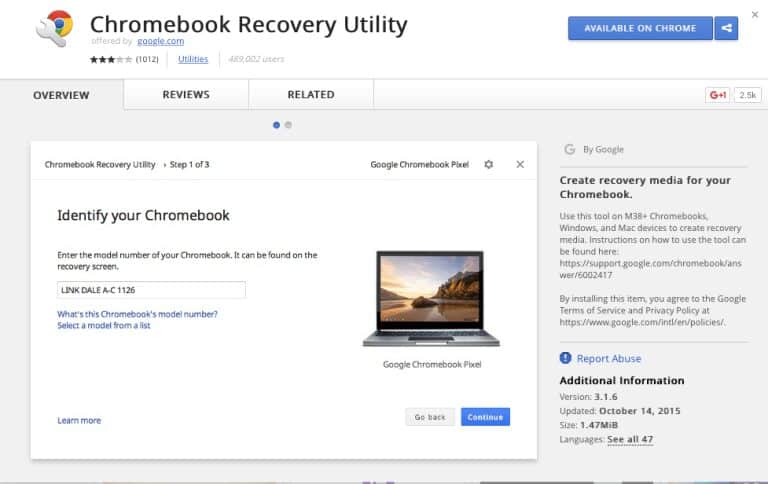
Task: Click the Go back button
Action: [430, 417]
